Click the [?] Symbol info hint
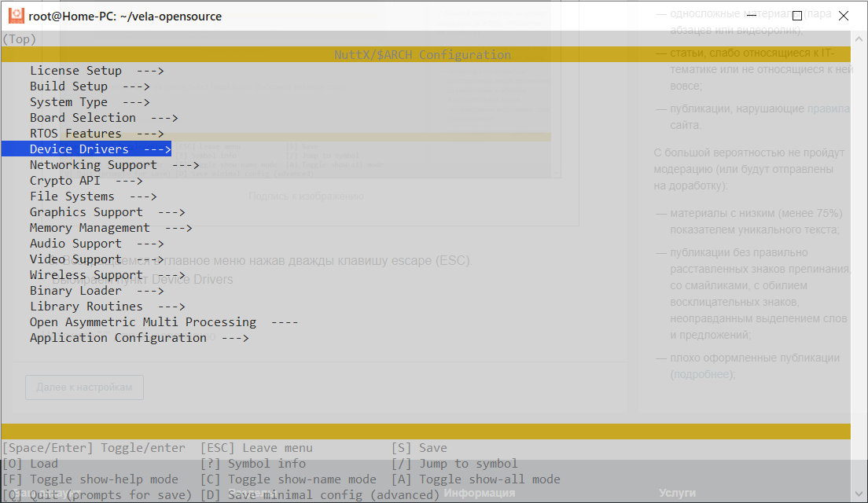This screenshot has height=503, width=868. (x=253, y=464)
